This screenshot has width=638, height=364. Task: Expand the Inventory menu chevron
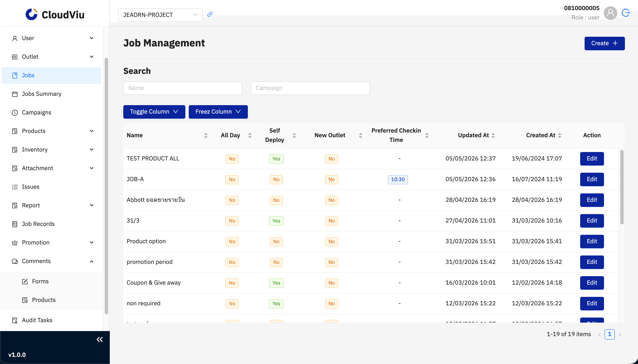click(92, 149)
